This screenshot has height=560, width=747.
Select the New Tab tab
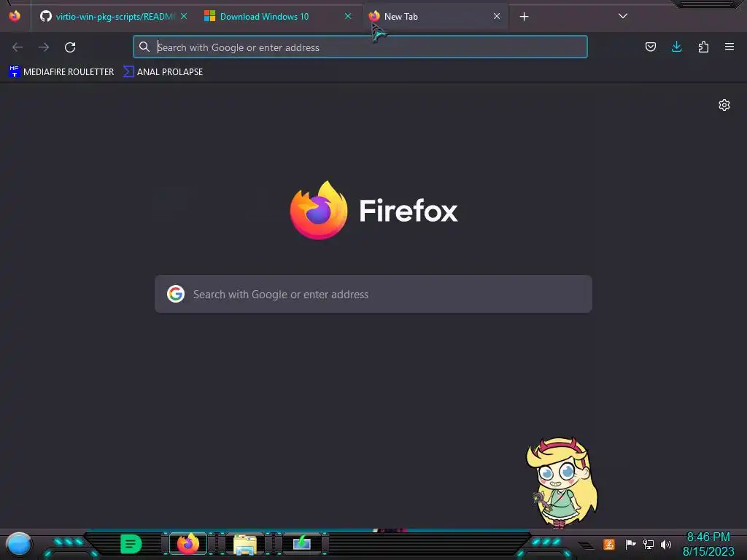point(436,17)
